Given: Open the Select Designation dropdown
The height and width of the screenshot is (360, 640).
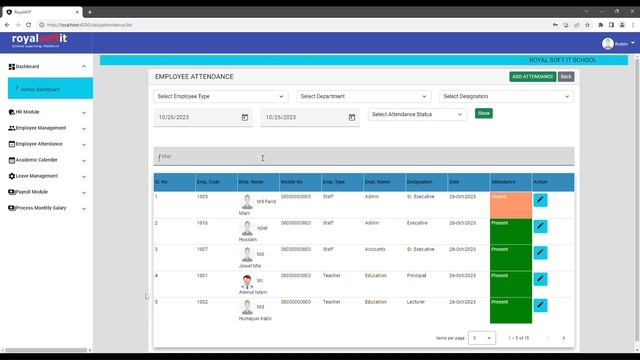Looking at the screenshot, I should coord(506,96).
